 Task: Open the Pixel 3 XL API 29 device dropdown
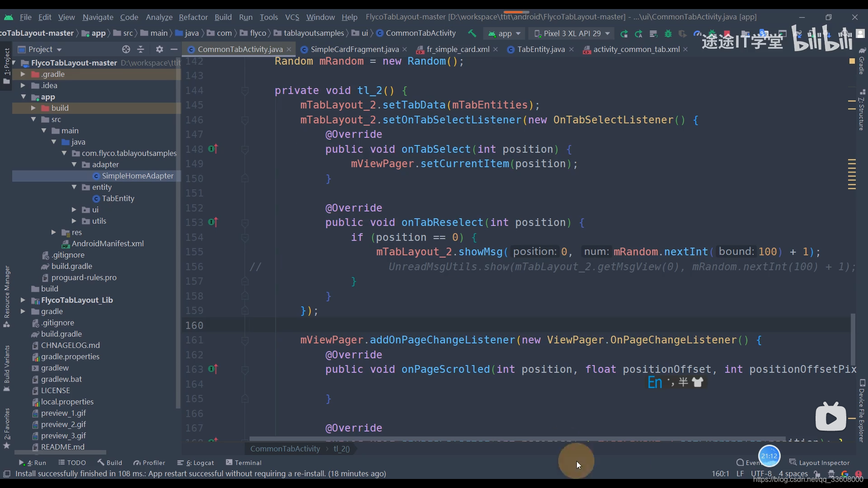pyautogui.click(x=572, y=33)
